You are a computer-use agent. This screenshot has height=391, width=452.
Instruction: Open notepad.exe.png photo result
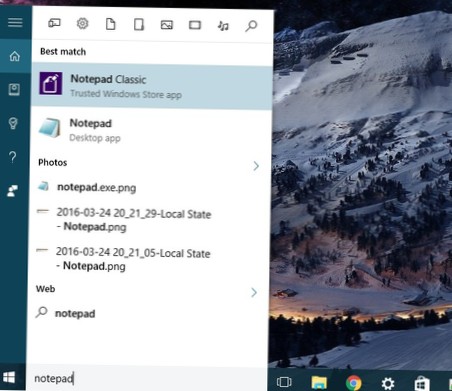tap(96, 187)
